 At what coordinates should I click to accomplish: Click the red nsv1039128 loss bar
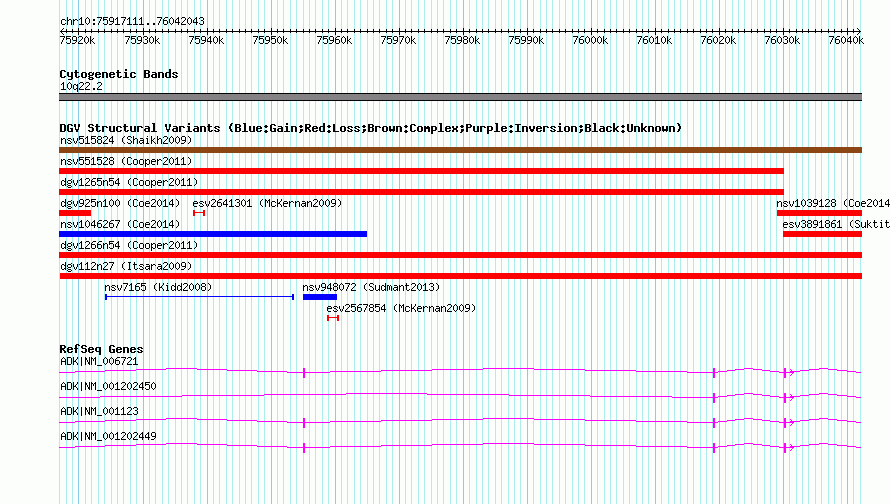tap(820, 213)
